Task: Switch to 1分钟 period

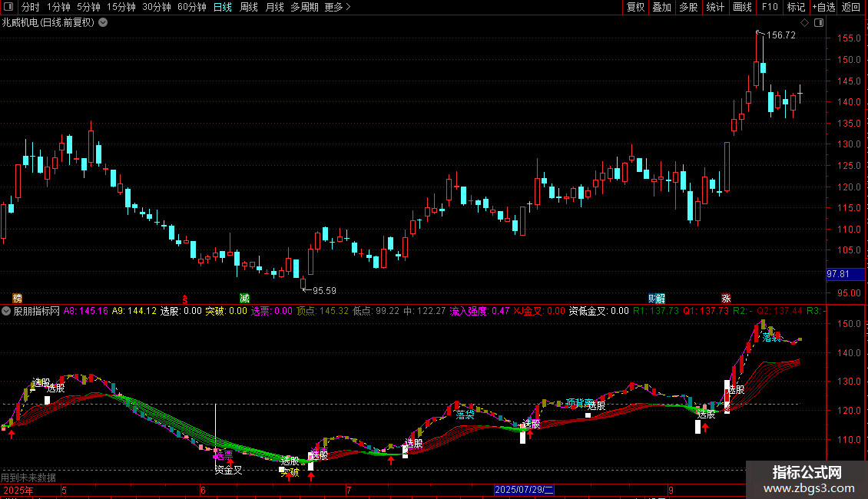Action: click(x=58, y=7)
